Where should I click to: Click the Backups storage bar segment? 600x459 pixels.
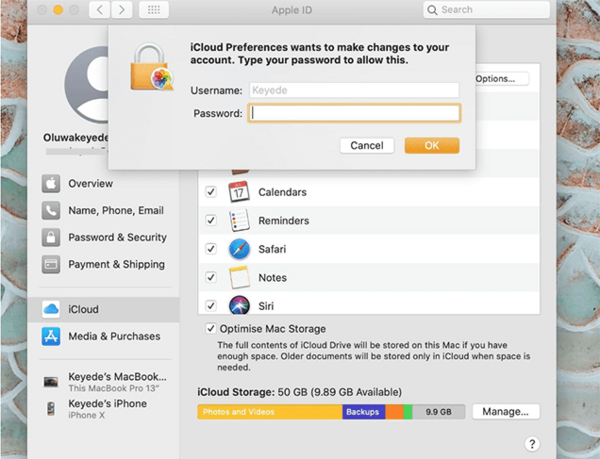(364, 412)
